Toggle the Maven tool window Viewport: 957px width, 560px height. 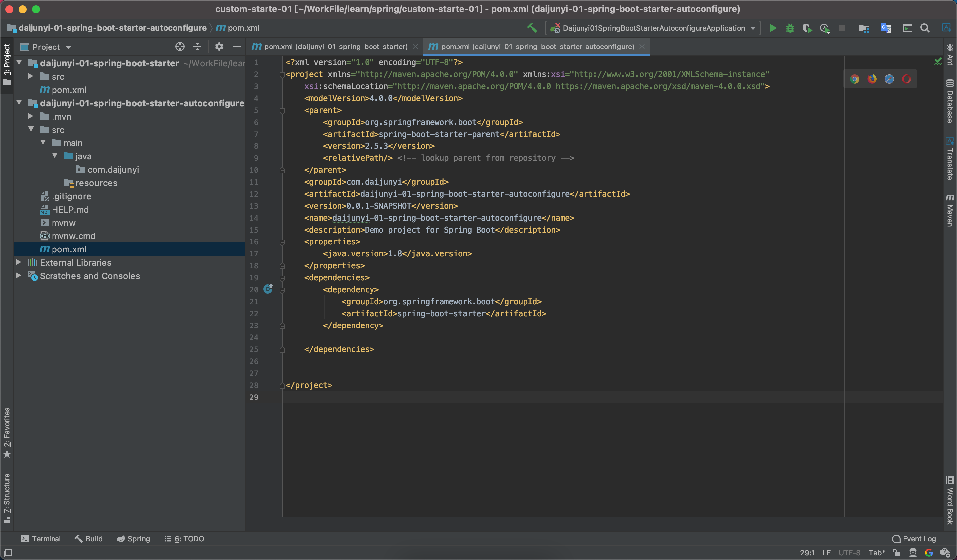[x=950, y=210]
